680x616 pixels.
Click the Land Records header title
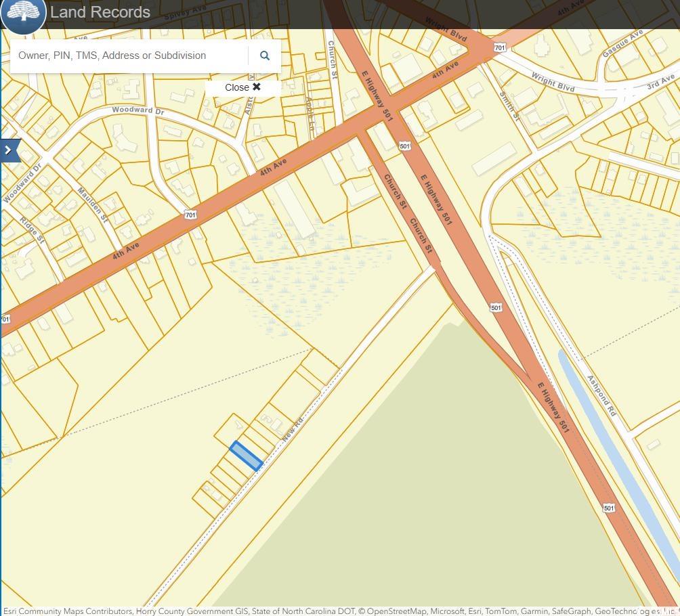100,12
